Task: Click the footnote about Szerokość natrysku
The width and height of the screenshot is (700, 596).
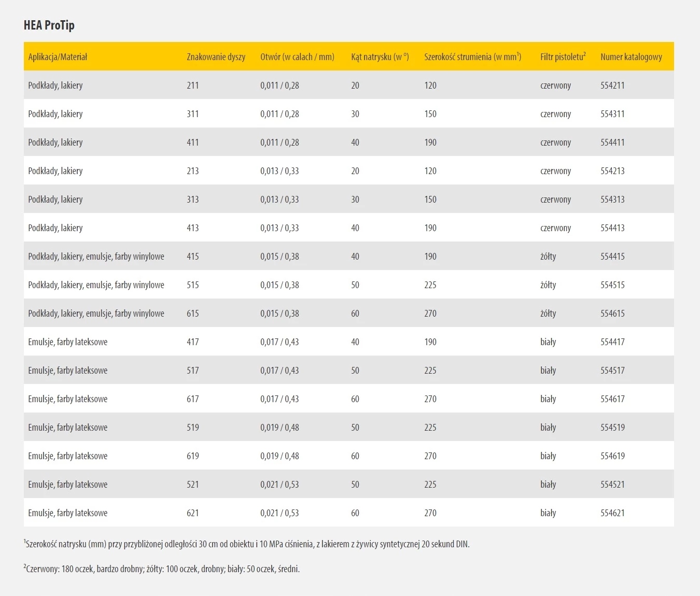Action: 247,544
